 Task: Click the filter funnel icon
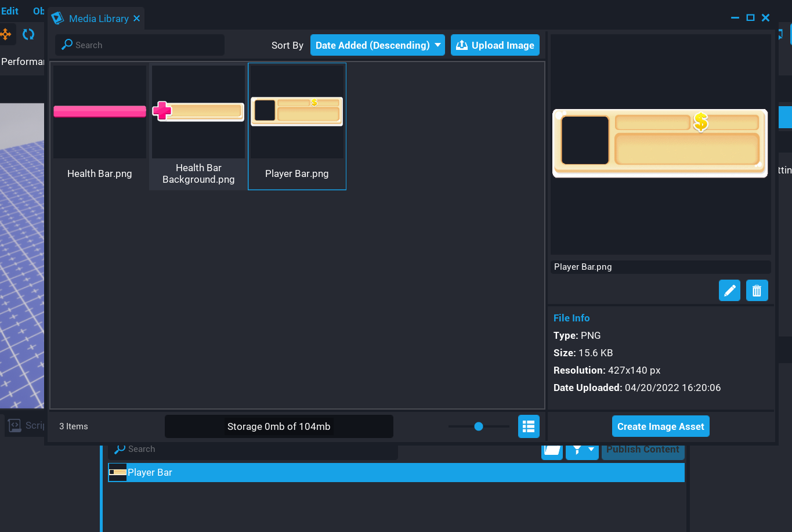pos(578,449)
